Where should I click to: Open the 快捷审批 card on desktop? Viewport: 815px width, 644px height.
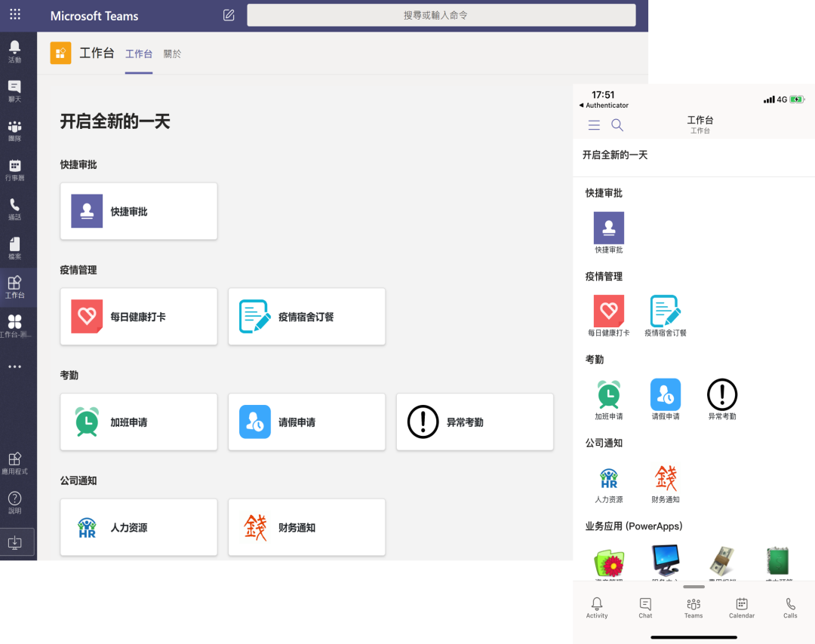pos(139,211)
